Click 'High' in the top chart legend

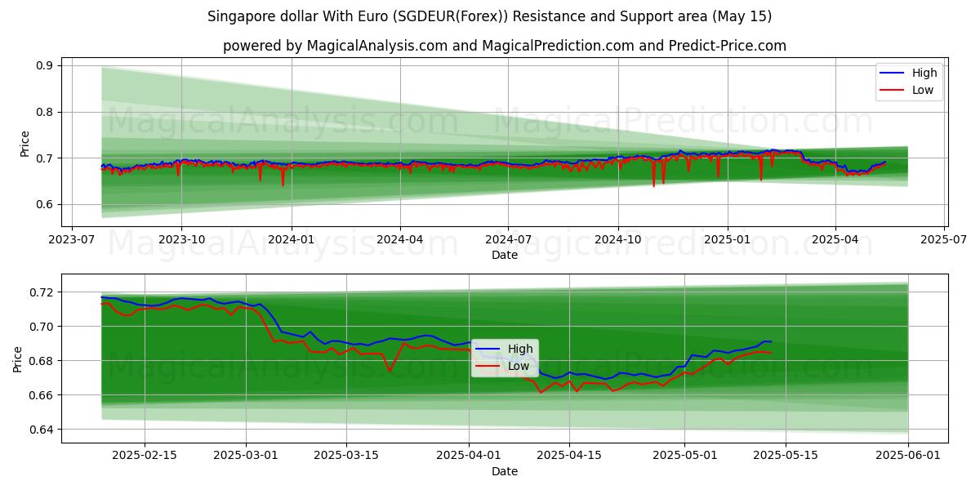(924, 73)
